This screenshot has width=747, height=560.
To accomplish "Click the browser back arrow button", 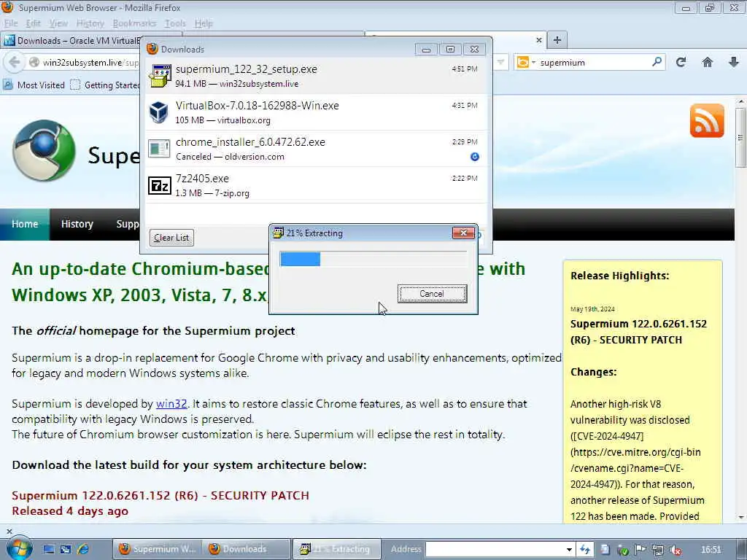I will click(15, 63).
